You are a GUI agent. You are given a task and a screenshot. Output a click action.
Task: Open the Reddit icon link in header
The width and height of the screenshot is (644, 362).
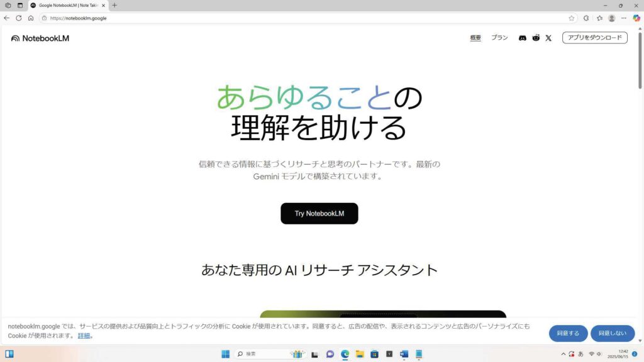pyautogui.click(x=536, y=38)
